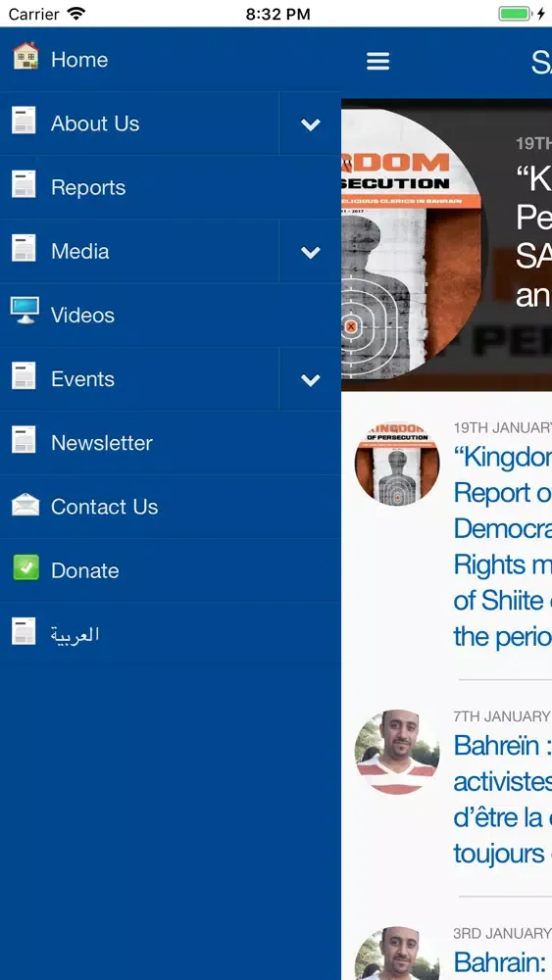The width and height of the screenshot is (552, 980).
Task: Open the 3rd January article photo thumbnail
Action: coord(397,954)
